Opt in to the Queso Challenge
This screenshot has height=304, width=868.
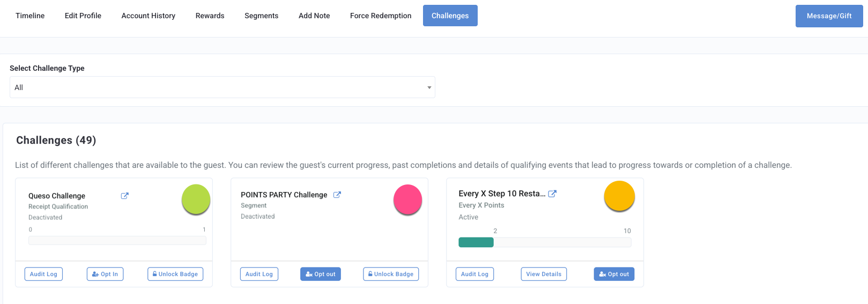105,274
